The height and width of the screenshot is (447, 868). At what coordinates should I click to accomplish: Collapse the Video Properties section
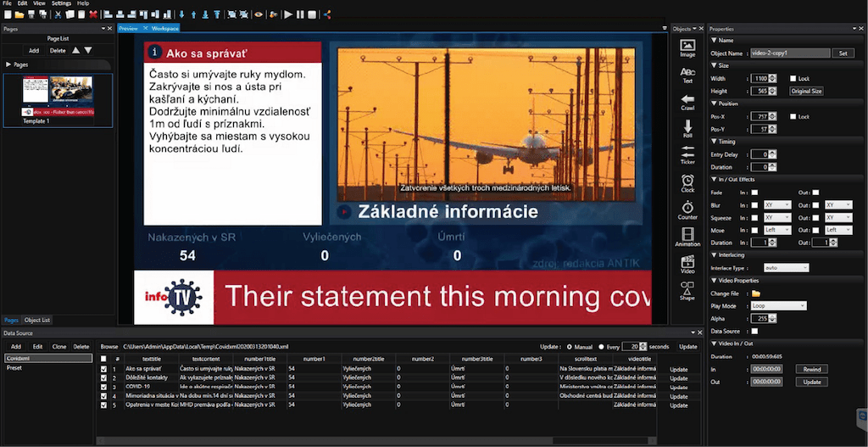click(x=714, y=280)
